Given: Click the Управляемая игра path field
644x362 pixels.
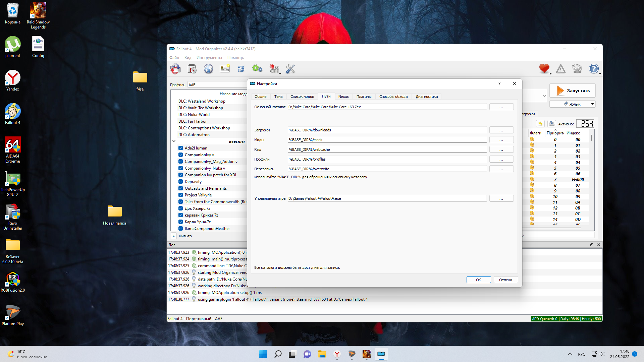Looking at the screenshot, I should (387, 198).
